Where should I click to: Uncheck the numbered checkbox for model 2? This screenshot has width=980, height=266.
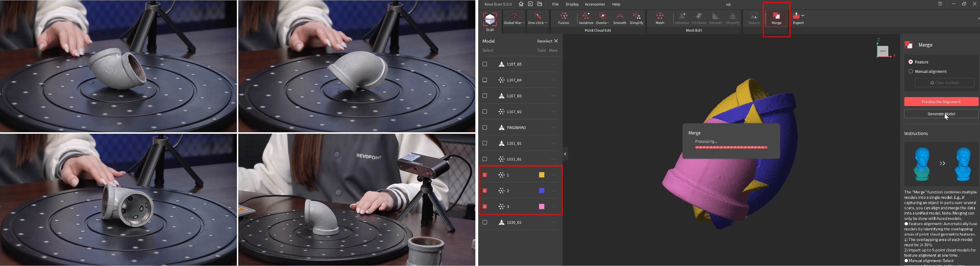(485, 191)
